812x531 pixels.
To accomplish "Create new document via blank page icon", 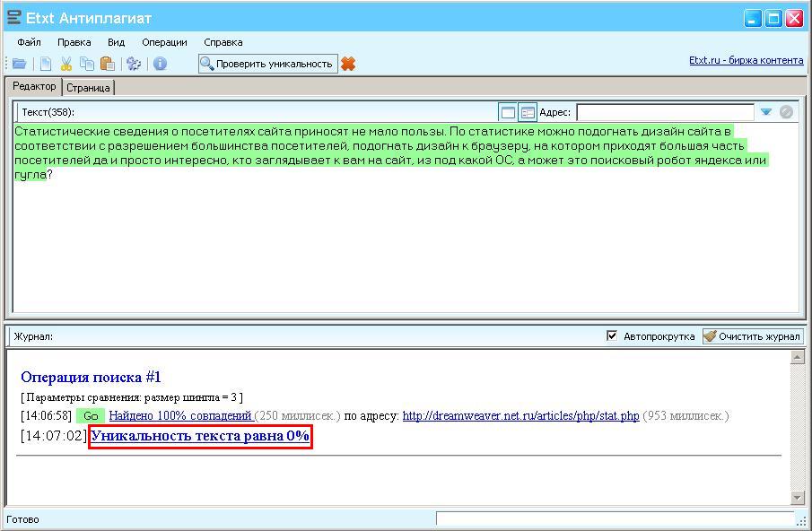I will click(x=46, y=64).
